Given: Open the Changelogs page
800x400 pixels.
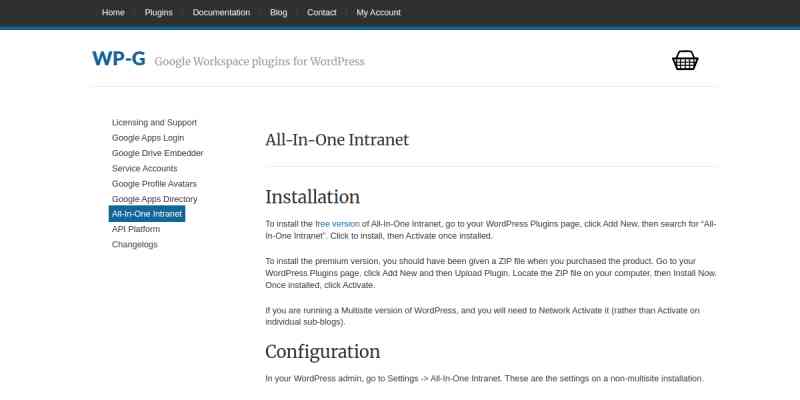Looking at the screenshot, I should pyautogui.click(x=135, y=244).
